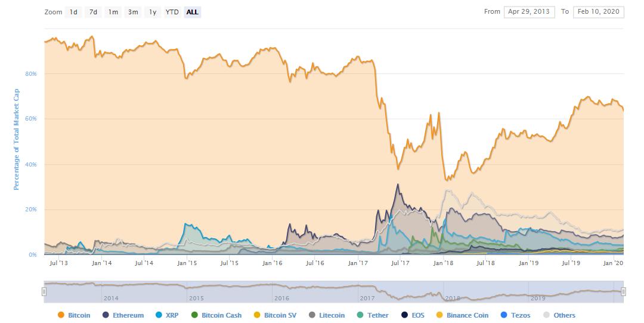Image resolution: width=644 pixels, height=323 pixels.
Task: Click the Ethereum legend color dot
Action: coord(106,315)
